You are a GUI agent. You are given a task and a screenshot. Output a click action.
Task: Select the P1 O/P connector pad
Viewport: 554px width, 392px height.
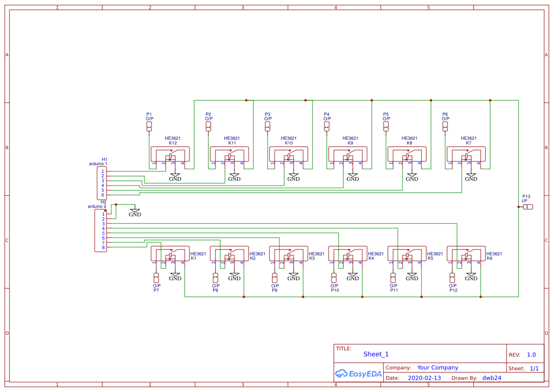click(x=149, y=126)
